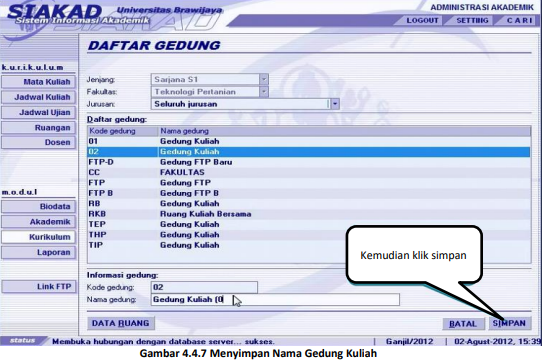Select row RB Gedung Kuliah

309,203
